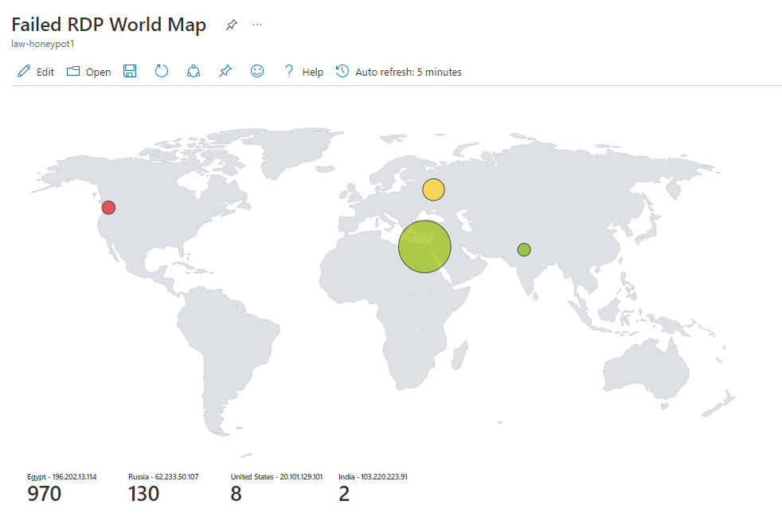Open the ellipsis more-options menu
782x532 pixels.
[x=256, y=25]
